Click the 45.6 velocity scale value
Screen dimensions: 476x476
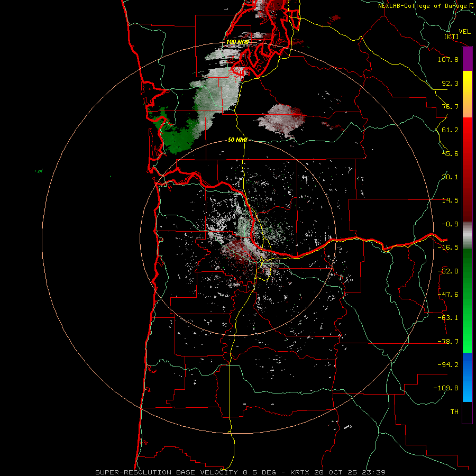coord(450,153)
